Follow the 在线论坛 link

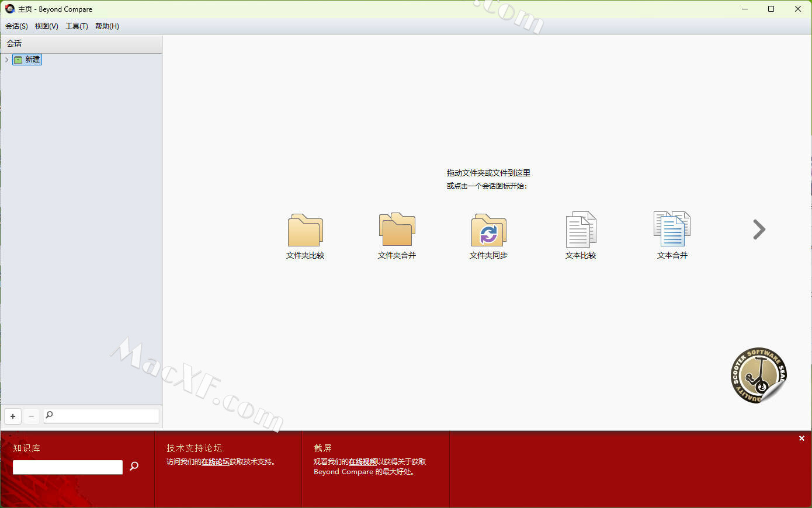tap(215, 462)
